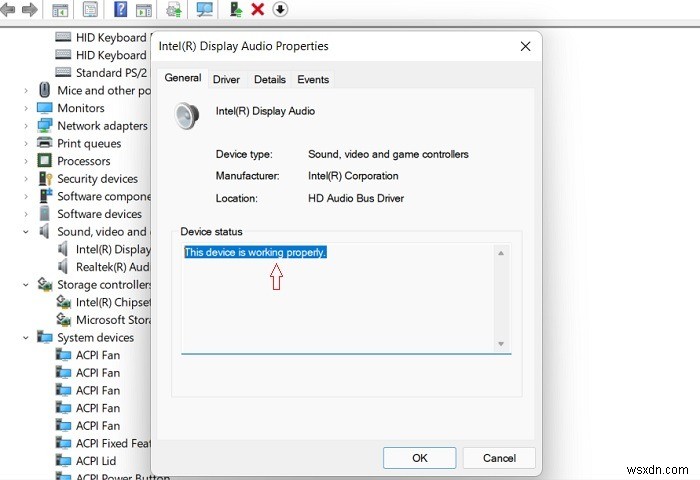
Task: Click the Mice and other pointing devices icon
Action: click(44, 90)
